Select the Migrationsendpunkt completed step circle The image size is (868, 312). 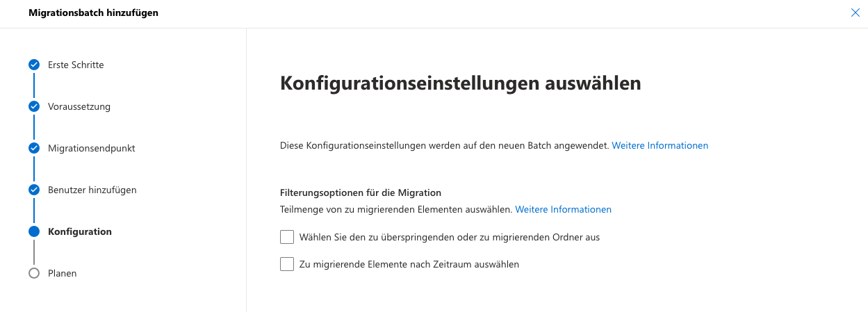coord(34,148)
